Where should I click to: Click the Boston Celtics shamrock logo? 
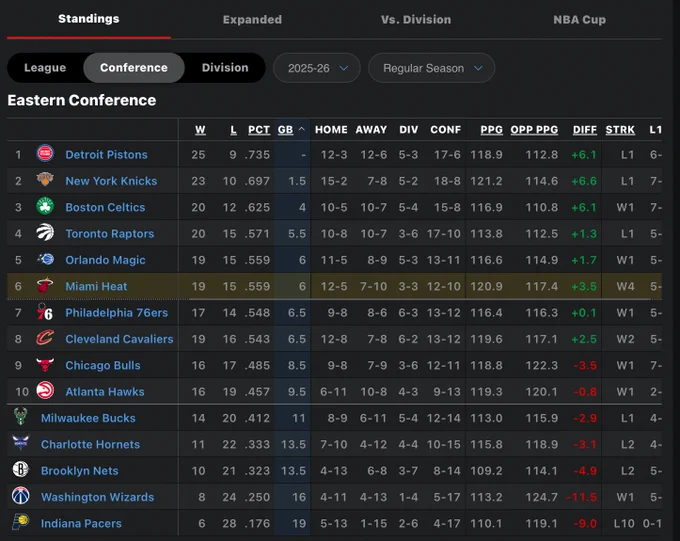point(45,206)
